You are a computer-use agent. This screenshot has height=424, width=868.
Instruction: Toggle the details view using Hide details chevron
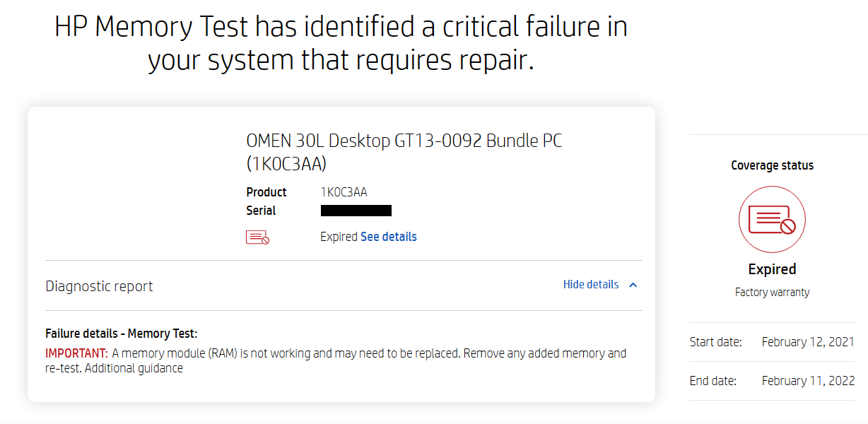coord(634,284)
